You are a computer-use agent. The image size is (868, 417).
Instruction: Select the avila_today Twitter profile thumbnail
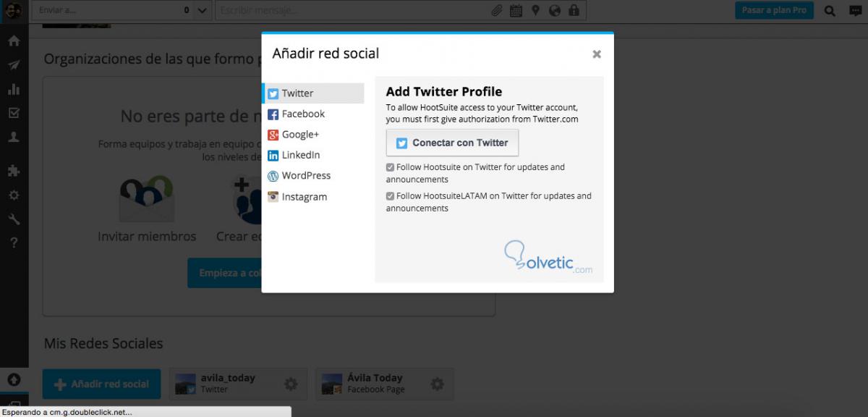coord(186,384)
